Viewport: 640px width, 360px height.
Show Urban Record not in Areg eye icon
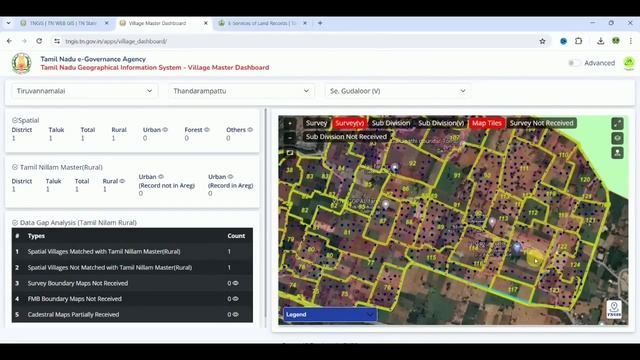click(161, 177)
